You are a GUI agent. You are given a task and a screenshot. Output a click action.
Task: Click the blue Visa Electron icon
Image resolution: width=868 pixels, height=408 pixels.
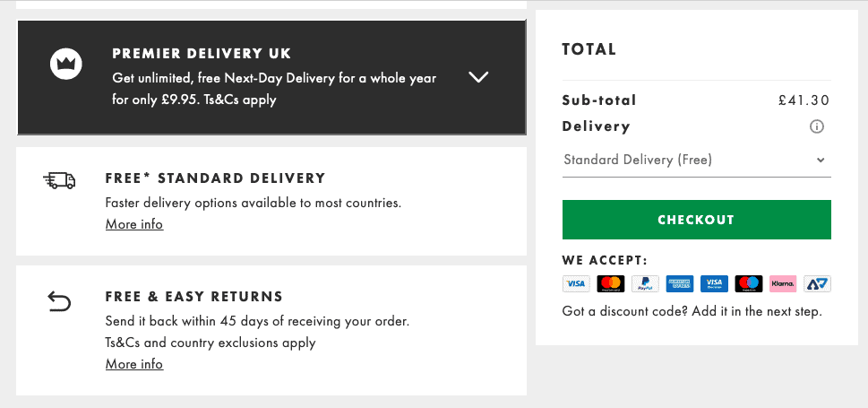click(x=714, y=284)
